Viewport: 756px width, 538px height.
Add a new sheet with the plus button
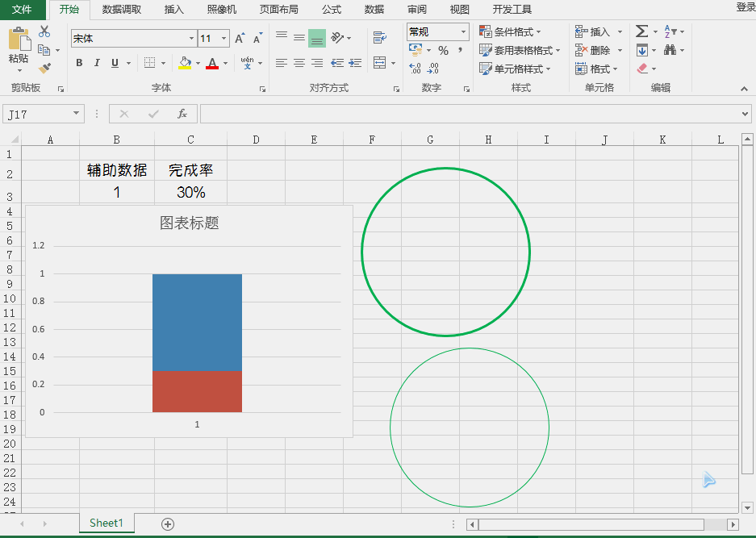pyautogui.click(x=167, y=523)
